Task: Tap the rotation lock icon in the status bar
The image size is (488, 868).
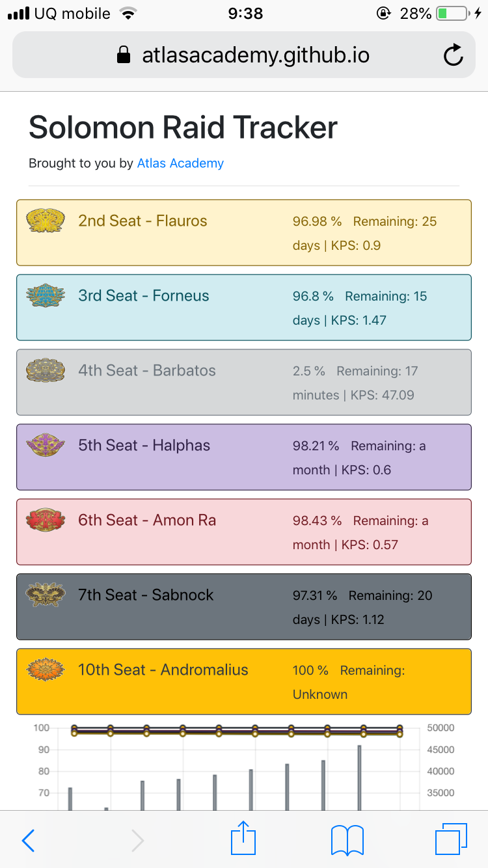Action: click(x=383, y=14)
